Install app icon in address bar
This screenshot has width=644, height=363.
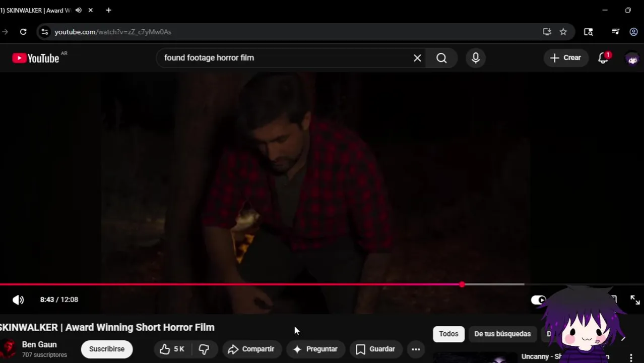(547, 32)
